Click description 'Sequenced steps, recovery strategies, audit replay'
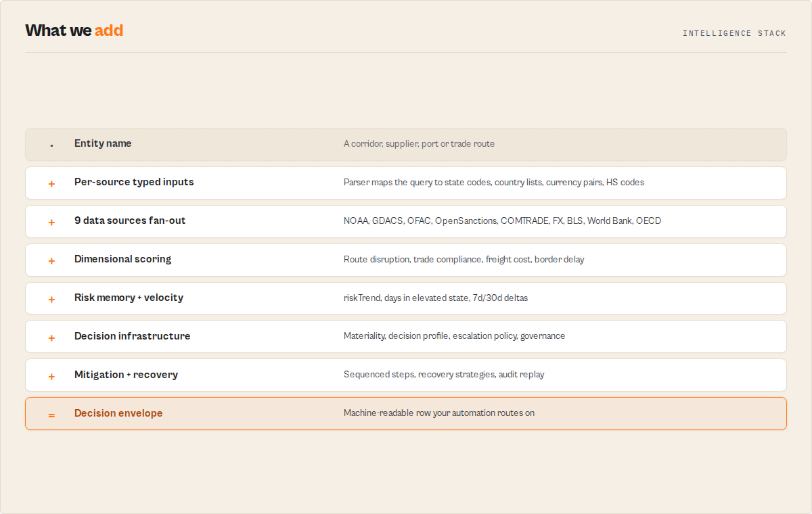Image resolution: width=812 pixels, height=514 pixels. [x=444, y=375]
